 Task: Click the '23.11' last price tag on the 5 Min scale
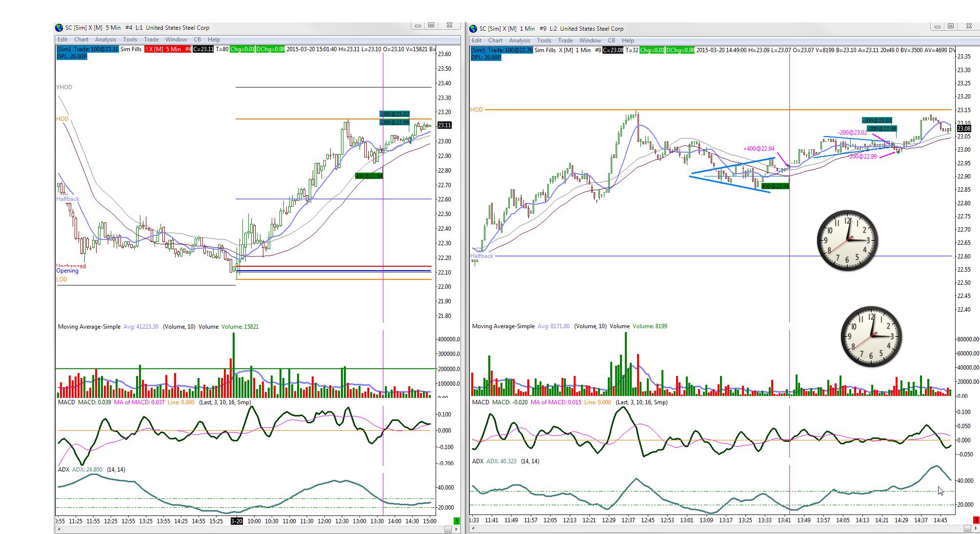pyautogui.click(x=444, y=125)
